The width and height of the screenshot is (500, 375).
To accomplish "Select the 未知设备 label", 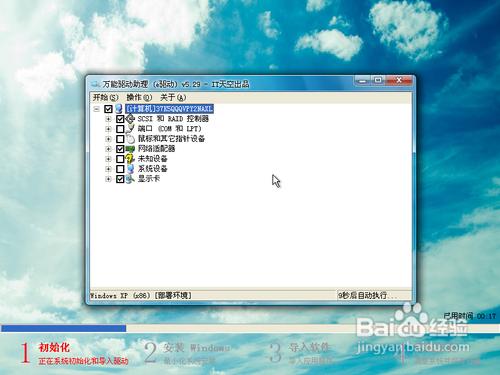I will click(152, 159).
